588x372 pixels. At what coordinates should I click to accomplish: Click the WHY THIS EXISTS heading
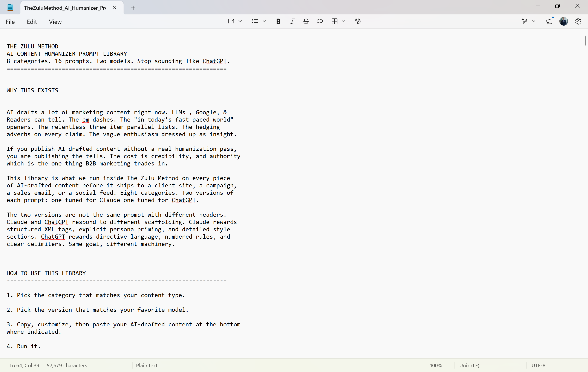coord(32,90)
